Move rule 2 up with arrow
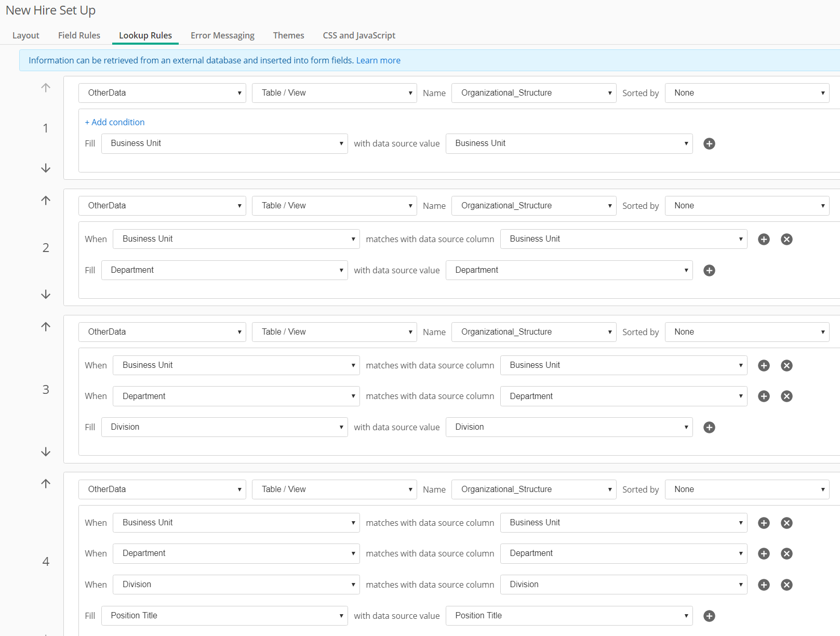 tap(46, 201)
